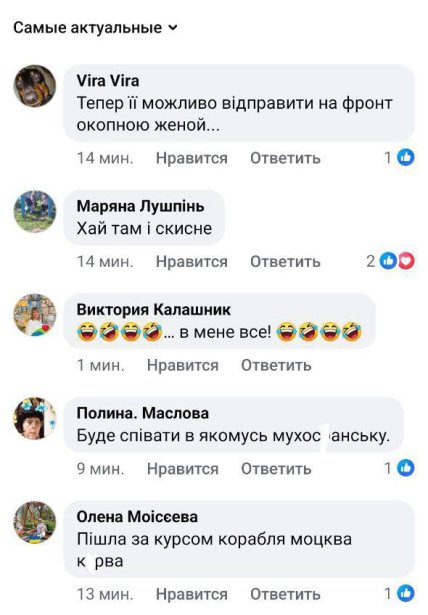Click 'Нравится' under Полина Маслова's comment
The image size is (428, 615).
click(x=182, y=469)
